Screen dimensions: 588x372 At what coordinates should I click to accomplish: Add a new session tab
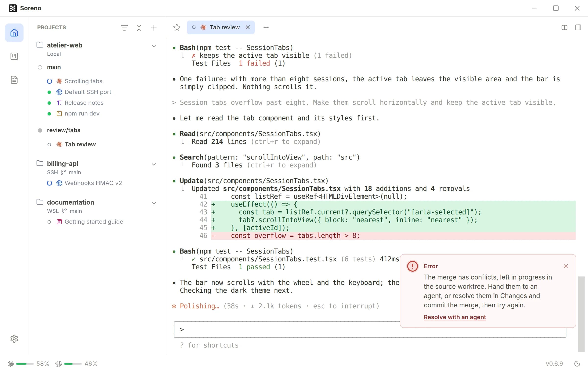(266, 27)
